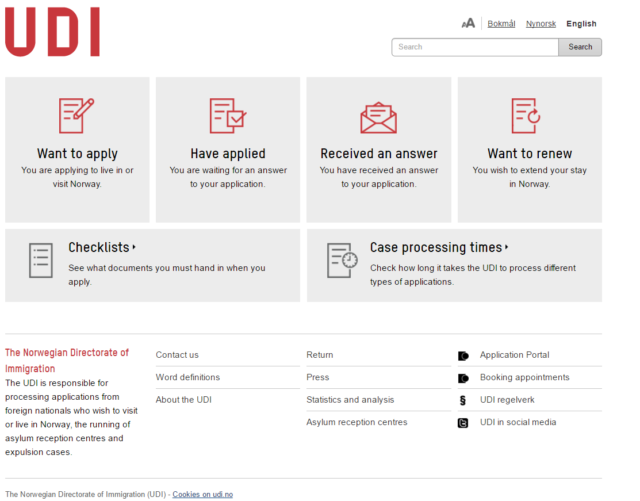Click the Search button

[x=580, y=47]
